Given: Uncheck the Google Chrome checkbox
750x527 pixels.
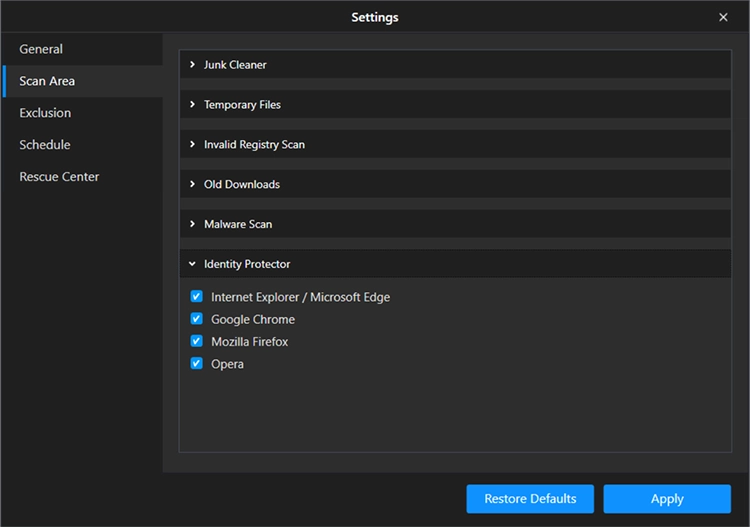Looking at the screenshot, I should tap(197, 319).
